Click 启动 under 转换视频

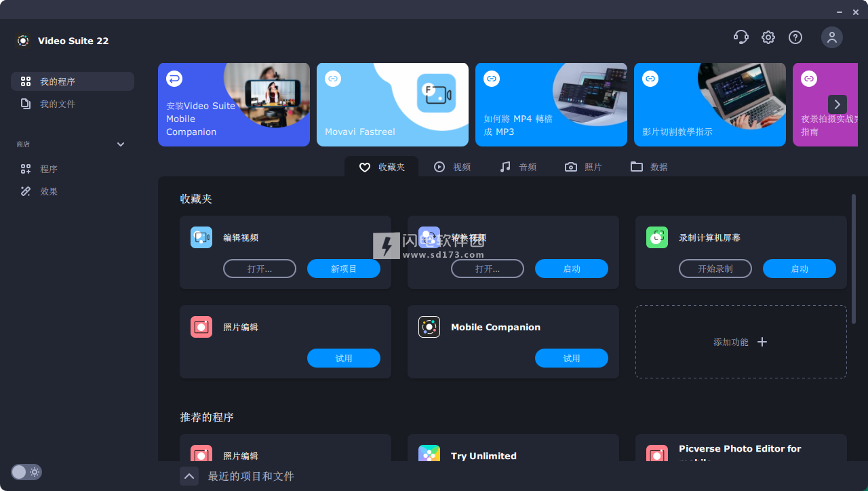[x=572, y=269]
